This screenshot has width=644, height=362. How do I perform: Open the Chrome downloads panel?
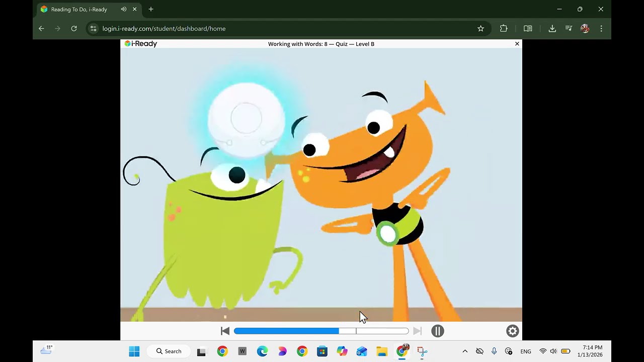pos(552,29)
